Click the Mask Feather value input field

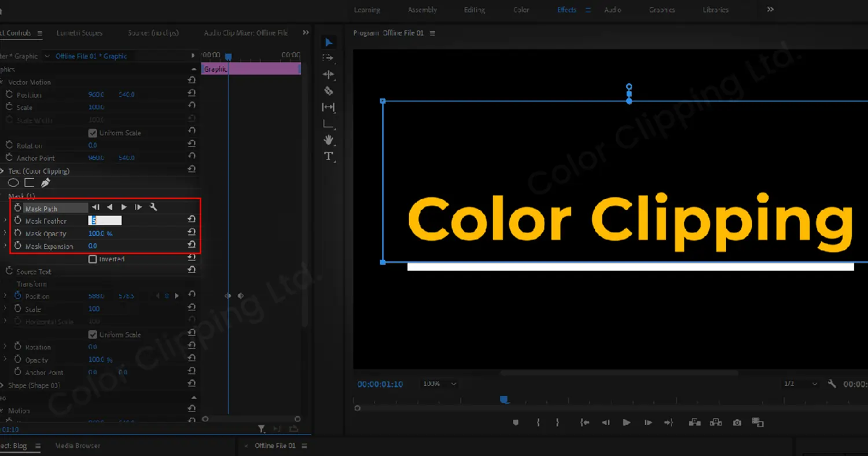(x=104, y=220)
